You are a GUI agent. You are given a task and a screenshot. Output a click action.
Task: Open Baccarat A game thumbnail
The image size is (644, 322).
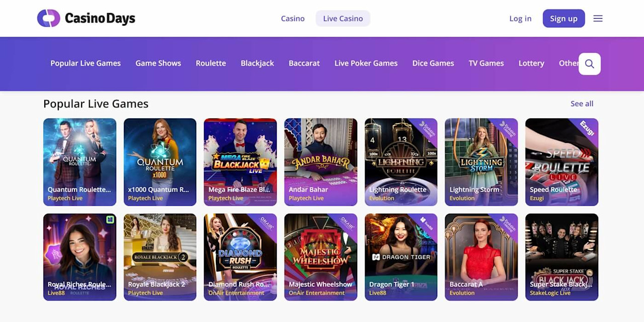pyautogui.click(x=481, y=257)
